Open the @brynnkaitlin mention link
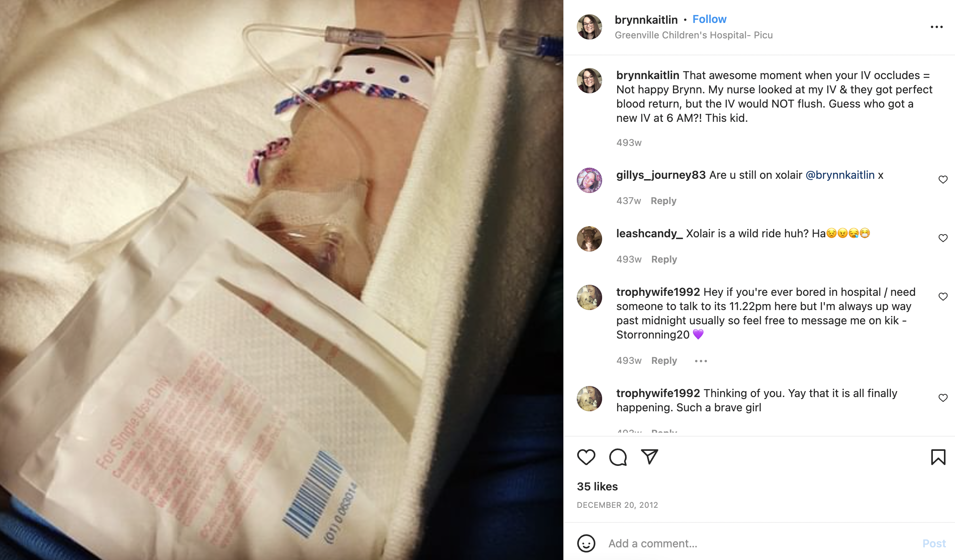955x560 pixels. (840, 175)
